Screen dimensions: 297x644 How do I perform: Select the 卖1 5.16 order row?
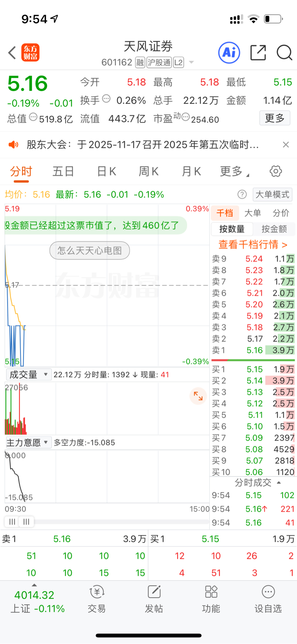(253, 350)
